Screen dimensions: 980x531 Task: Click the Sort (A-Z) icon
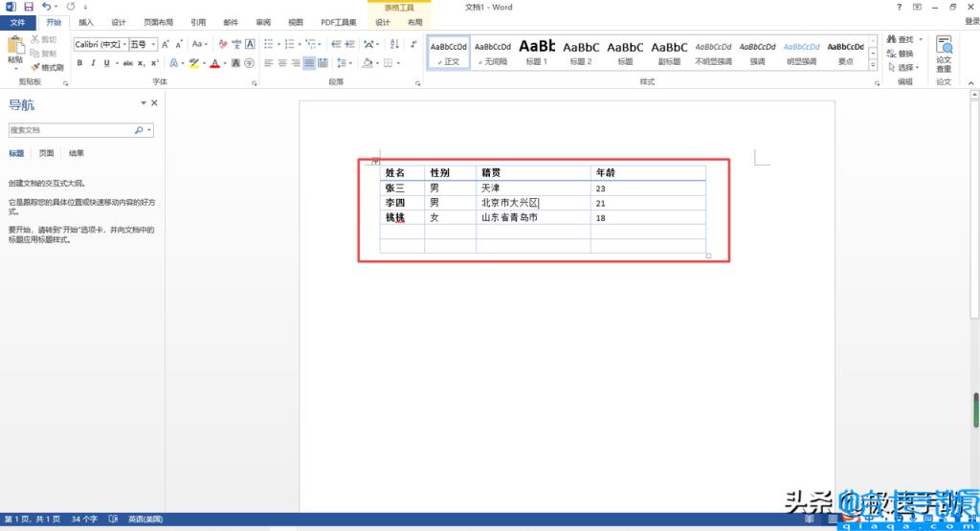(x=394, y=44)
